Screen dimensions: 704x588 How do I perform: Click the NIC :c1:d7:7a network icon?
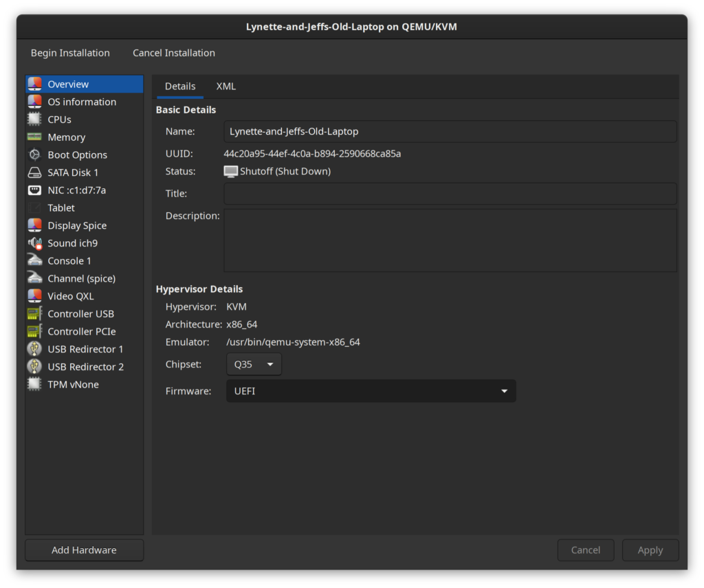[34, 190]
